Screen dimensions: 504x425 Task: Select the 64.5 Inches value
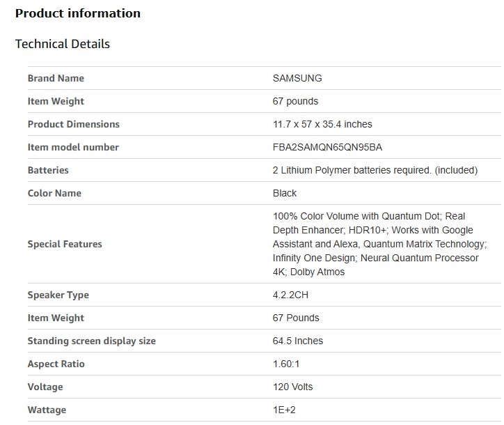298,341
